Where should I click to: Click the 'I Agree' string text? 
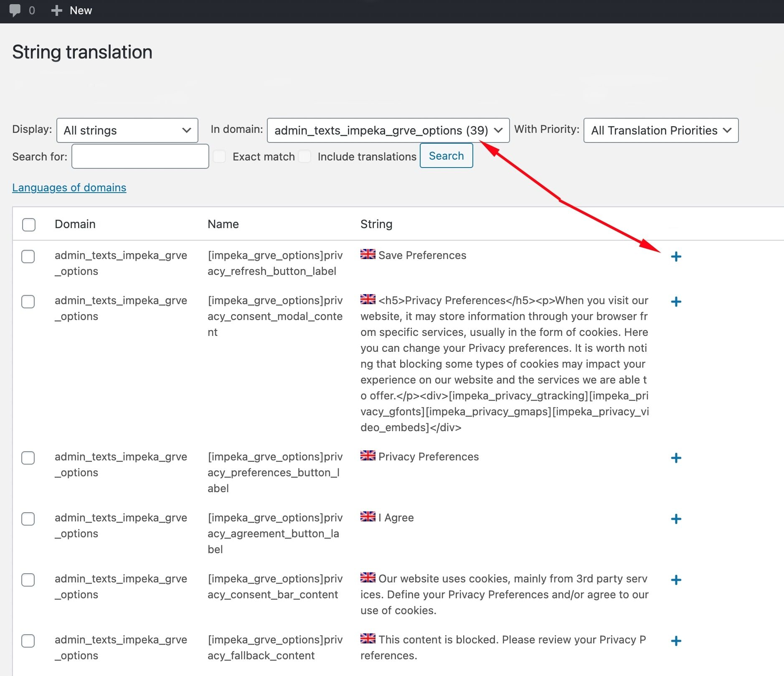coord(396,518)
